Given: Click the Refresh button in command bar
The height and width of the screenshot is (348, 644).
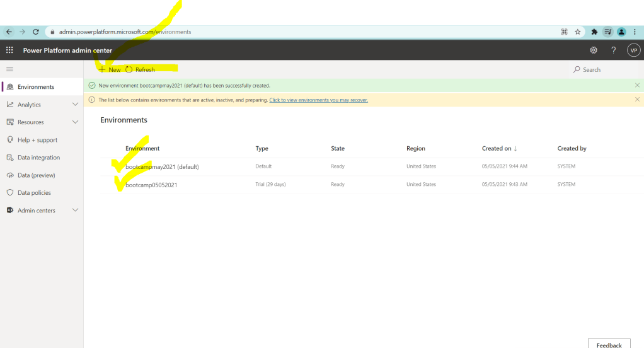Looking at the screenshot, I should click(140, 69).
